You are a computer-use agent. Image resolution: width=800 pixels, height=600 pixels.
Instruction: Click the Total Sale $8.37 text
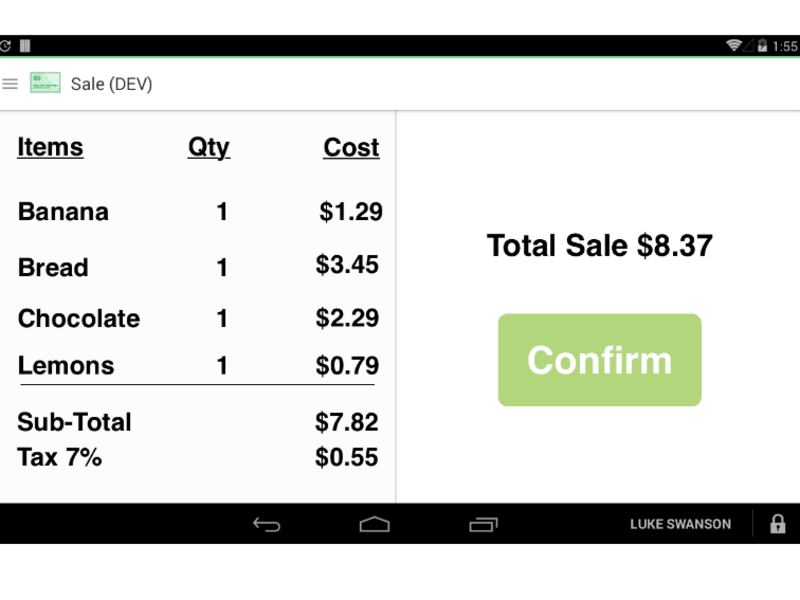(599, 245)
